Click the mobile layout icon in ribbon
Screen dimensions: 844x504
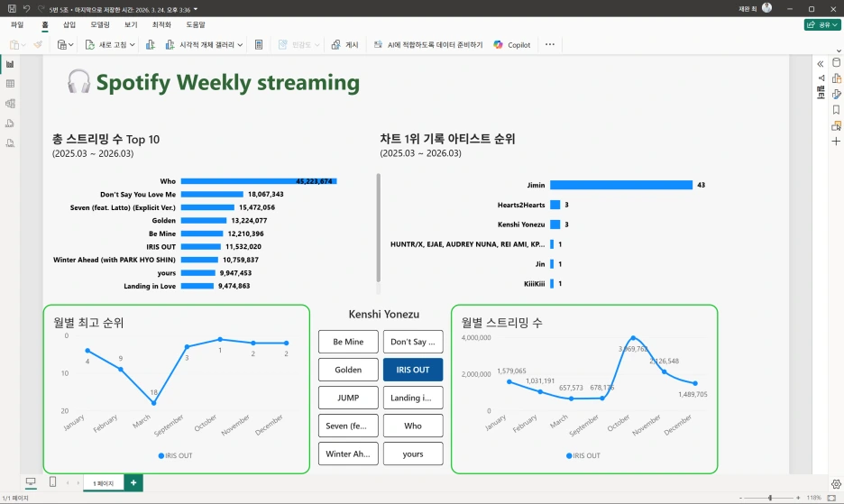259,45
